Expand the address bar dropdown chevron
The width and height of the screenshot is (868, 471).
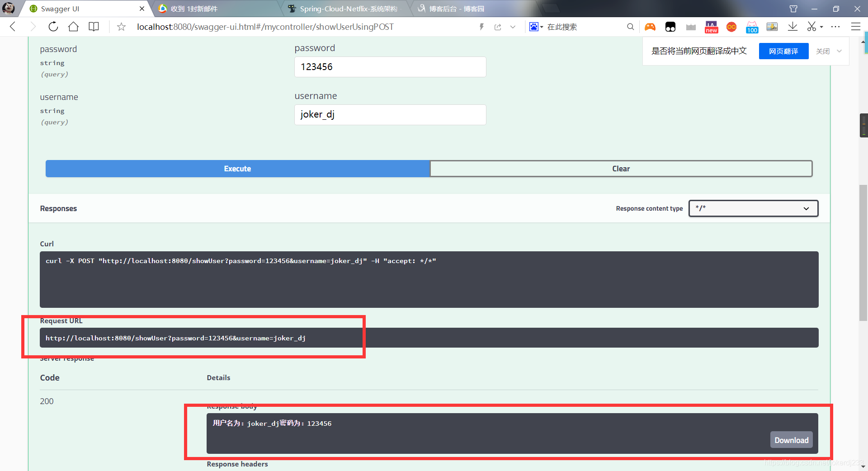(513, 27)
